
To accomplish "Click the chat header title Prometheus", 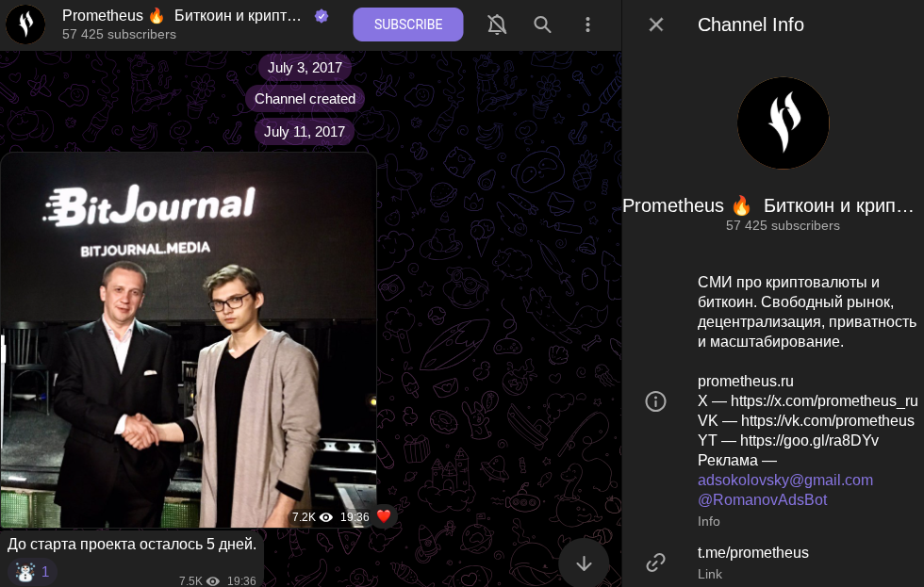I will (181, 16).
